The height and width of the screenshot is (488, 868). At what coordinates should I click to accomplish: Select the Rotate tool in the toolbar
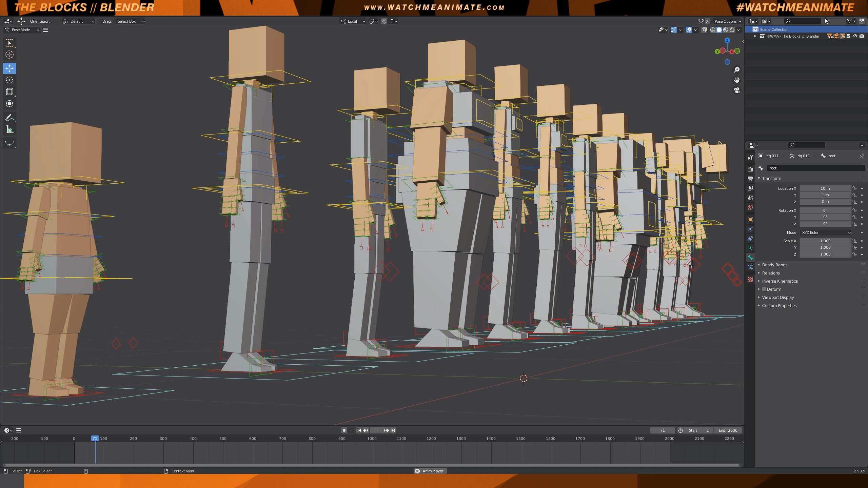9,80
